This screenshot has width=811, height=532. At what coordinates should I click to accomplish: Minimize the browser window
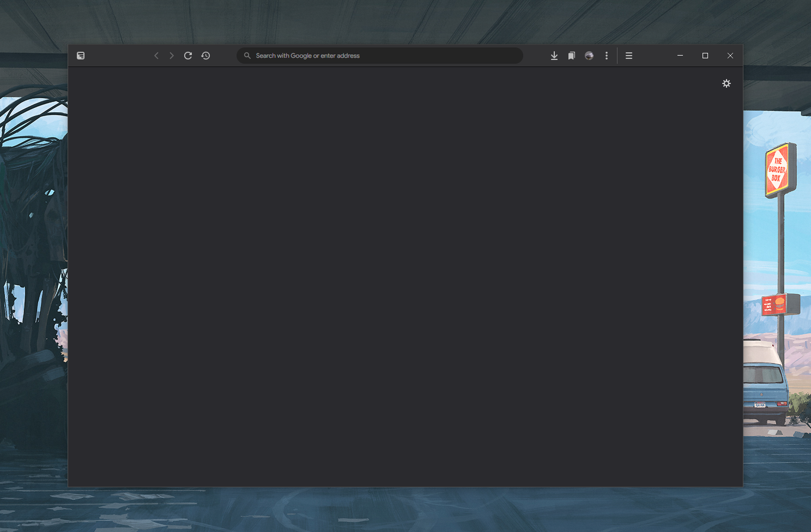coord(680,56)
